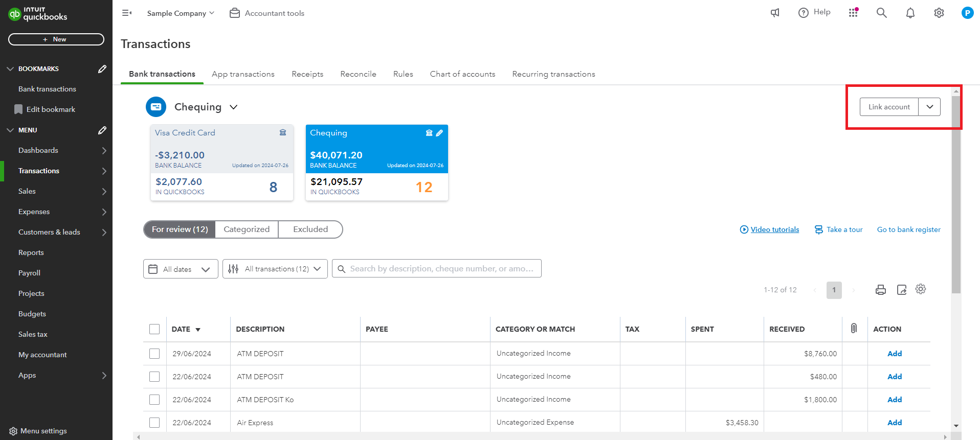Open the apps grid icon

click(x=853, y=13)
